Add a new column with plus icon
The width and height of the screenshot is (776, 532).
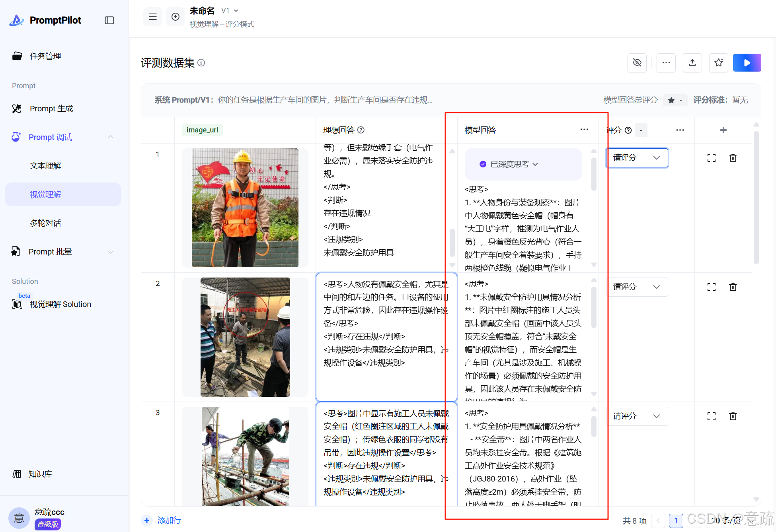click(723, 130)
